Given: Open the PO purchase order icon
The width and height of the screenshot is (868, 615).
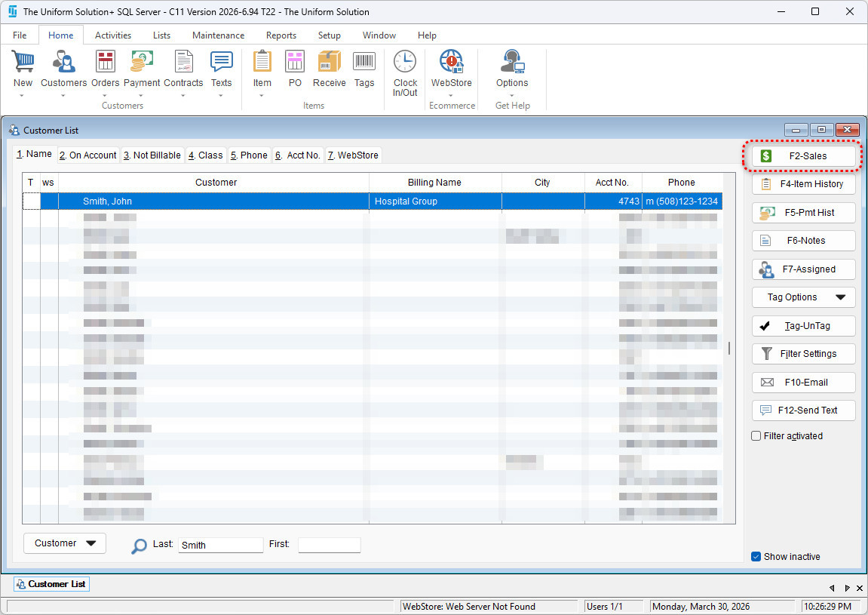Looking at the screenshot, I should (295, 63).
